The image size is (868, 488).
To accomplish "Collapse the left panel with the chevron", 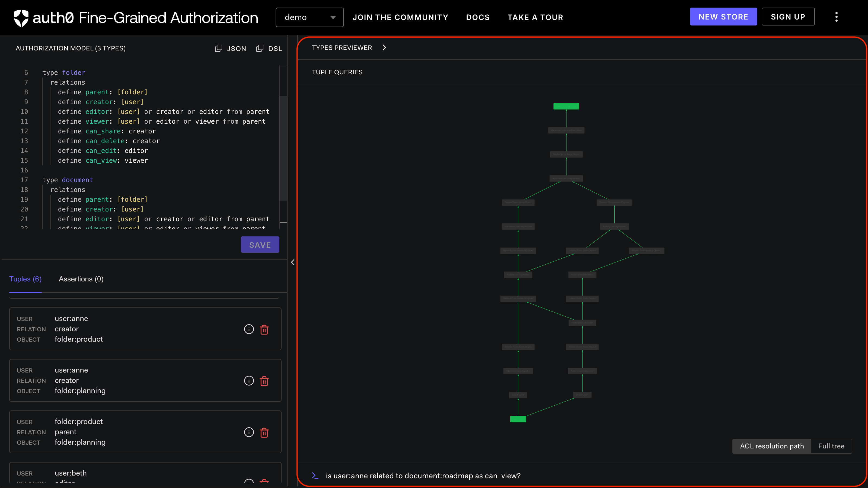I will pyautogui.click(x=292, y=262).
